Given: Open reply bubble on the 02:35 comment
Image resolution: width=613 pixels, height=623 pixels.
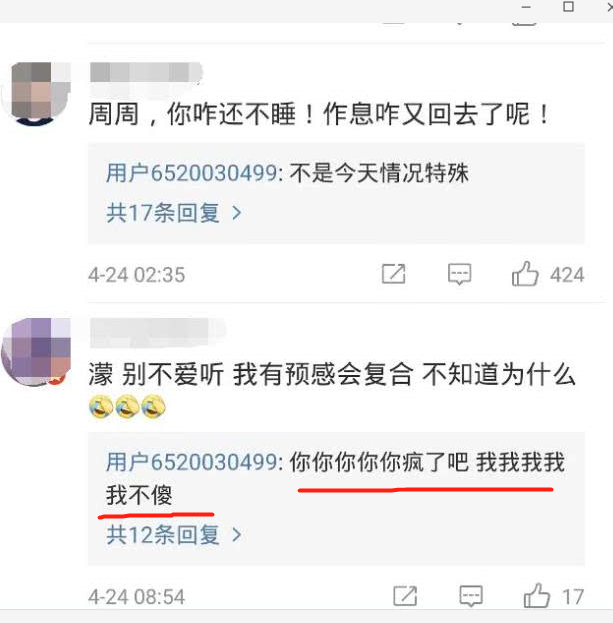Looking at the screenshot, I should point(460,274).
